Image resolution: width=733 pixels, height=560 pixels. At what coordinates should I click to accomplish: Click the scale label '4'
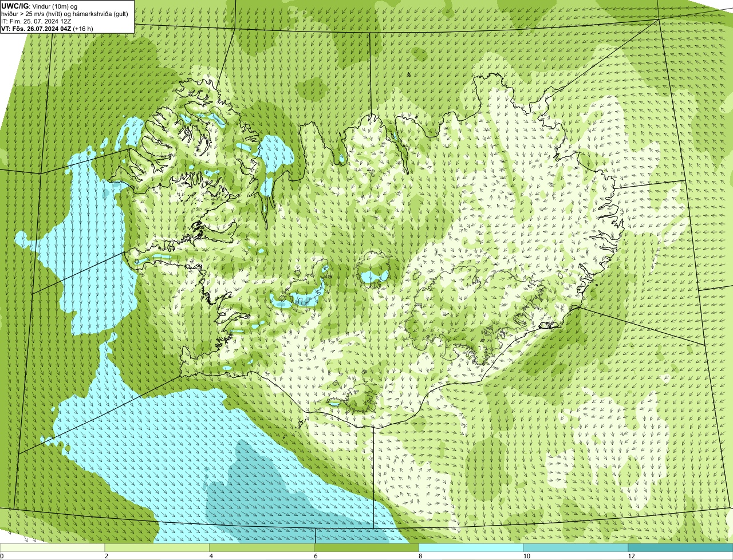(x=211, y=556)
